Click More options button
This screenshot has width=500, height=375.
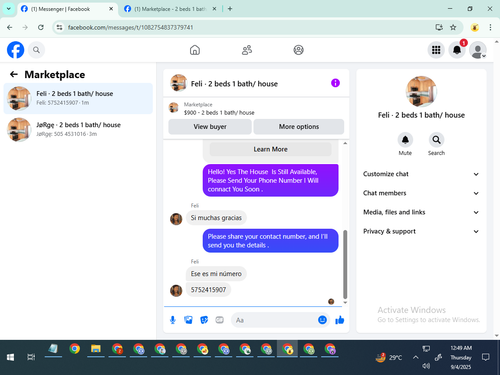(x=299, y=127)
